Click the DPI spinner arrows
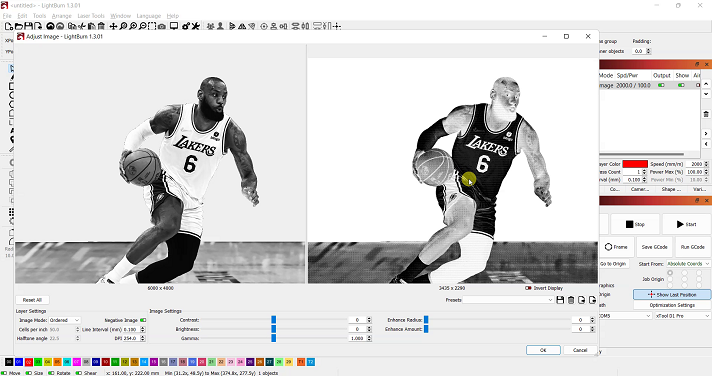 (143, 338)
